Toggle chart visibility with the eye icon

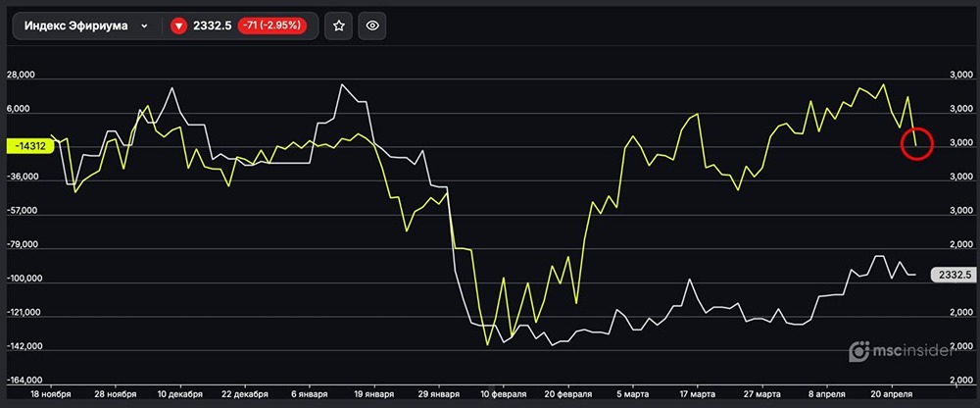pyautogui.click(x=371, y=26)
